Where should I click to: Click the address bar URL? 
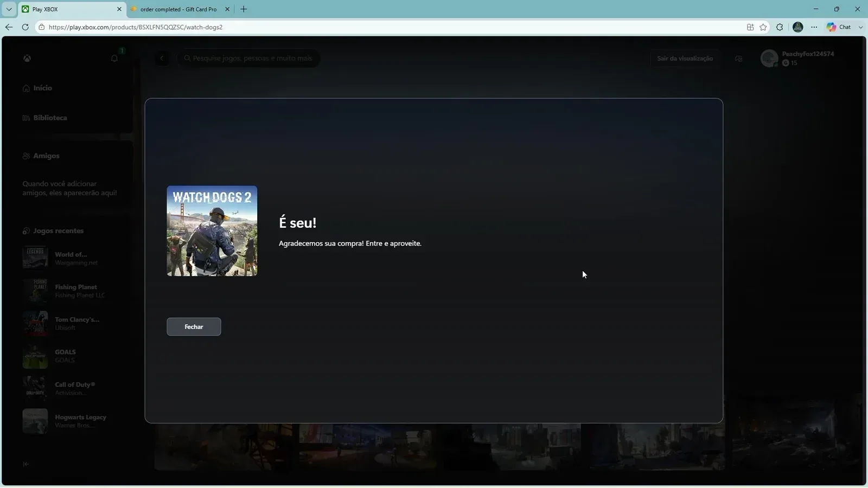tap(136, 27)
